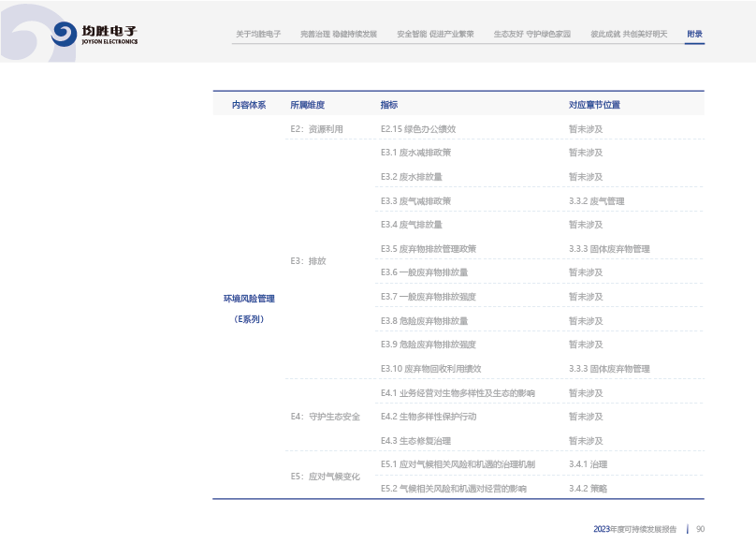Open the 关于均胜电子 navigation tab
This screenshot has width=756, height=558.
(x=258, y=34)
